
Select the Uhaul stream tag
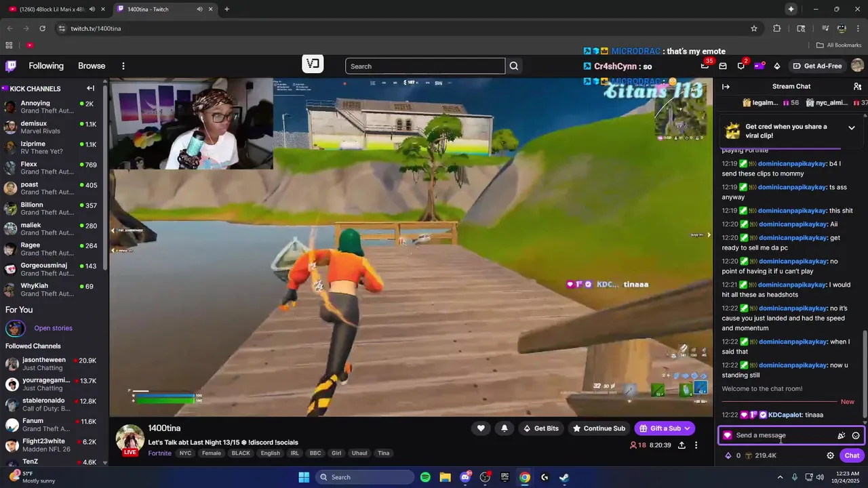click(359, 453)
